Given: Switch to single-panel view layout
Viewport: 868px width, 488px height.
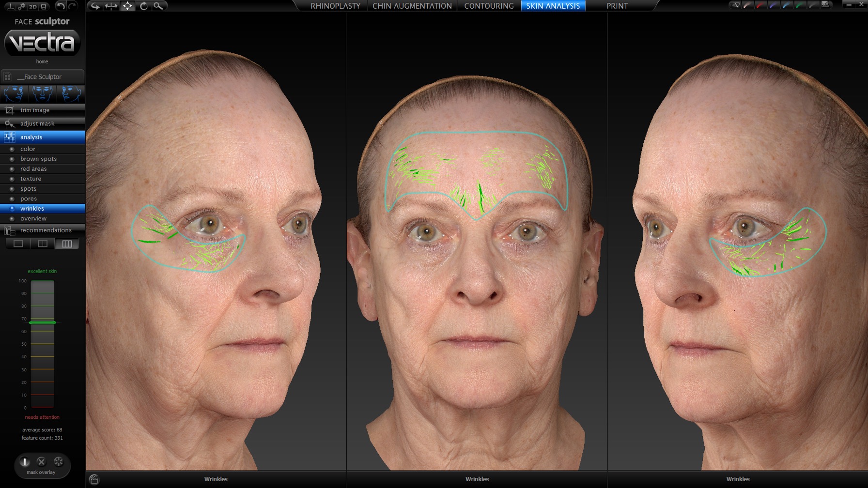Looking at the screenshot, I should 18,244.
